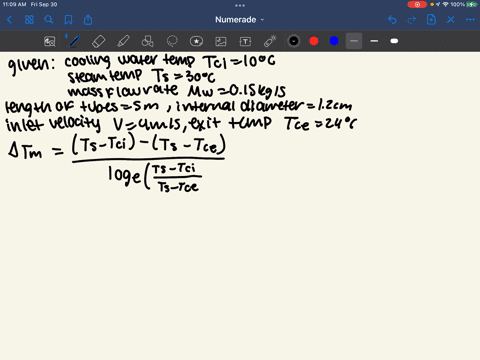This screenshot has height=360, width=480.
Task: Close editing with the X icon
Action: coord(451,20)
